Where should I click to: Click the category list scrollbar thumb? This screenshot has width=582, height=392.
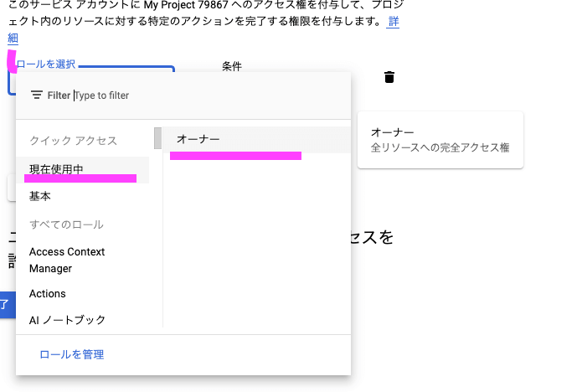pyautogui.click(x=157, y=137)
